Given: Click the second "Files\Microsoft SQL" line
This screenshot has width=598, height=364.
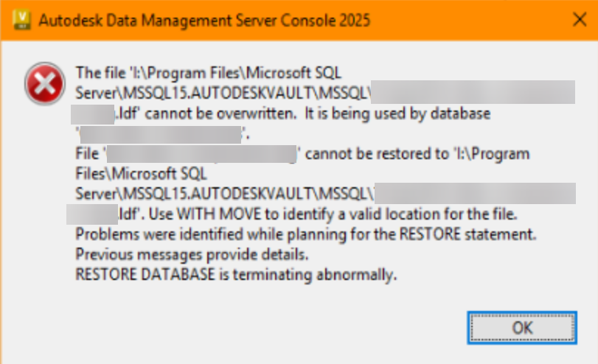Looking at the screenshot, I should (x=142, y=174).
